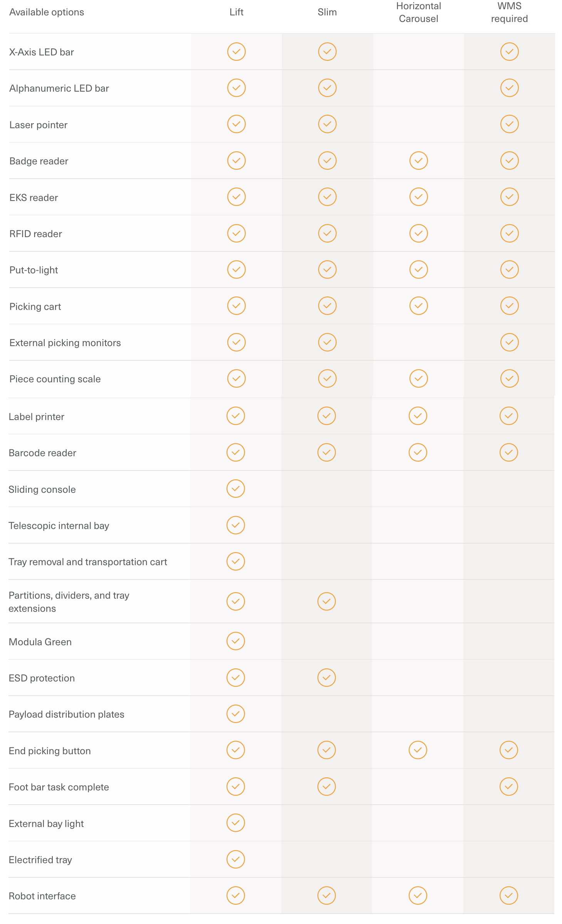The height and width of the screenshot is (924, 562).
Task: Click the Slim checkmark for Barcode reader
Action: pos(326,452)
